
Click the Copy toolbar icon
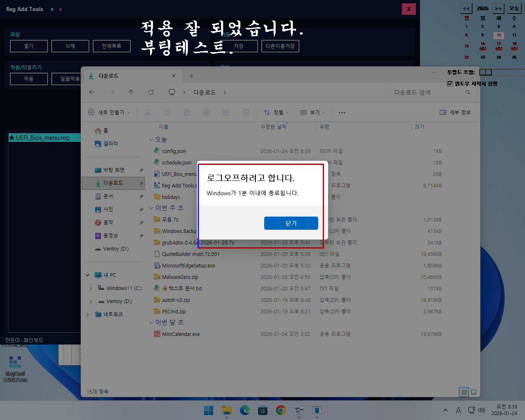[167, 112]
